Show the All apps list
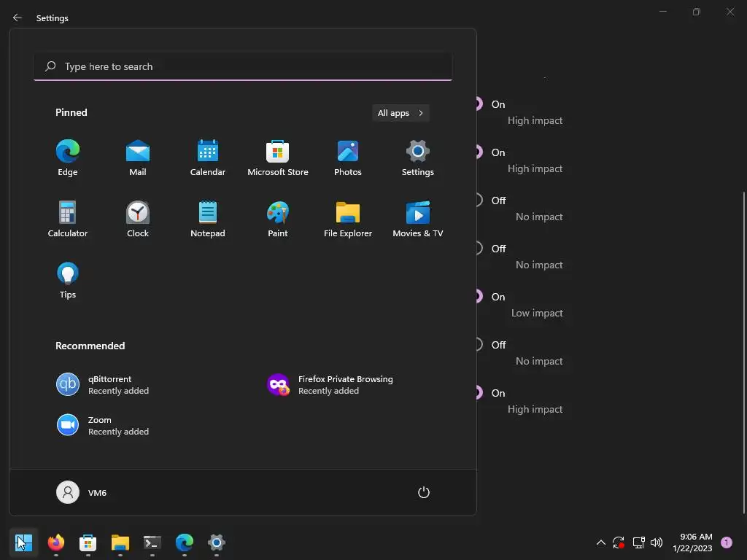Viewport: 747px width, 560px height. (x=400, y=113)
